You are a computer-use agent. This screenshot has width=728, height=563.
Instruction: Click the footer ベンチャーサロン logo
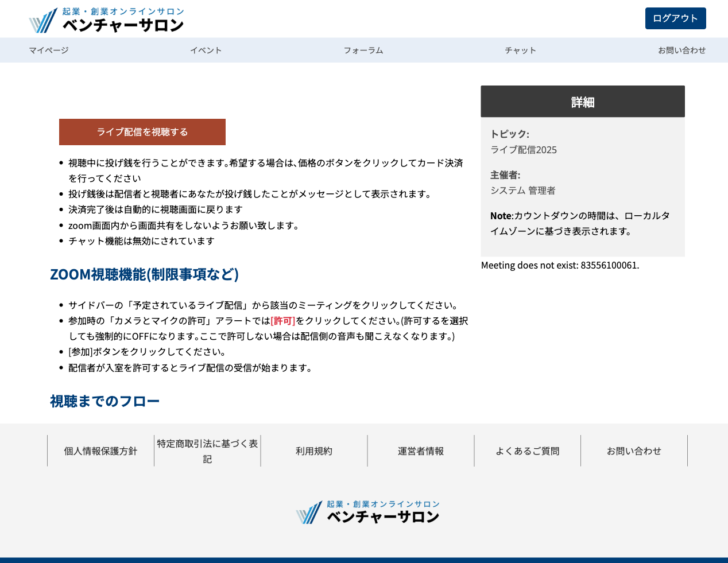[x=367, y=511]
